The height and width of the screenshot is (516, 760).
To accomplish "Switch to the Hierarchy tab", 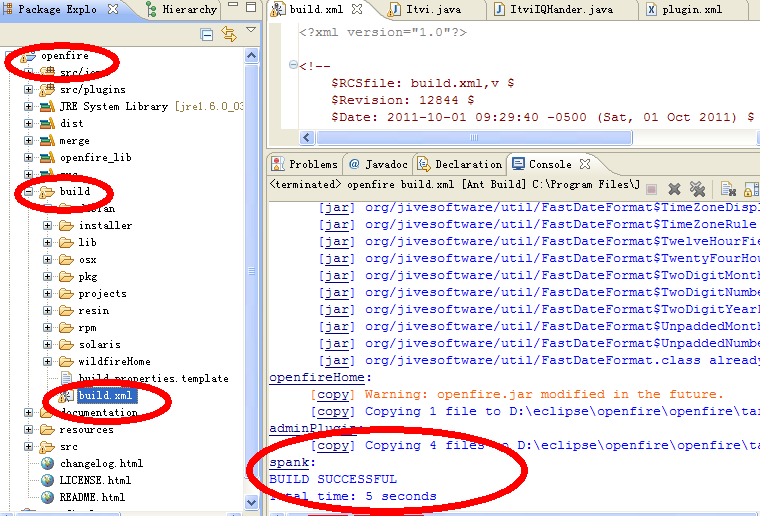I will tap(182, 9).
